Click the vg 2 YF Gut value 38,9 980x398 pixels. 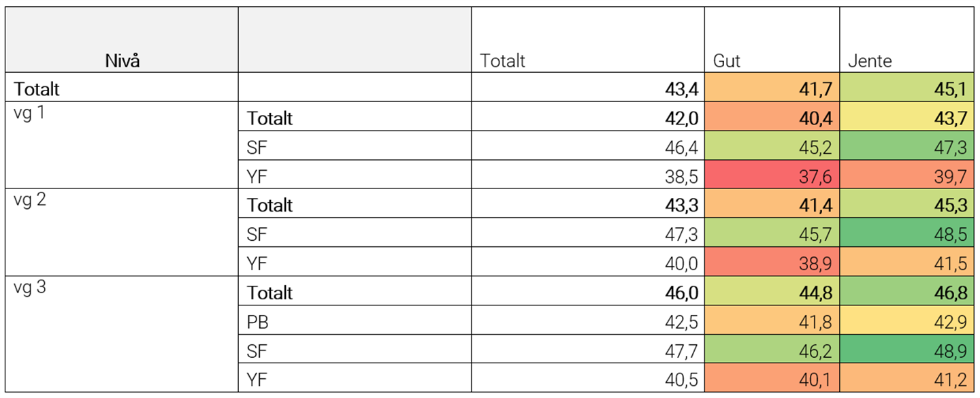coord(772,262)
